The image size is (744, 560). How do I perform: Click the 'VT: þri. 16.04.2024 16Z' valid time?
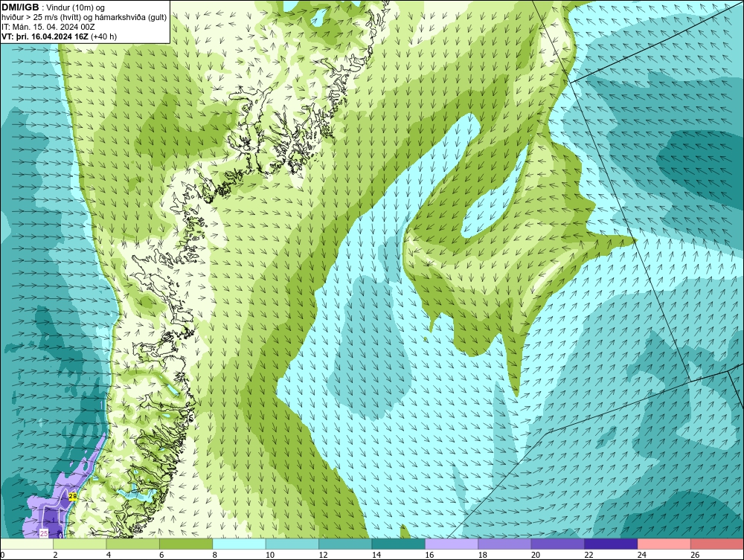tap(45, 36)
